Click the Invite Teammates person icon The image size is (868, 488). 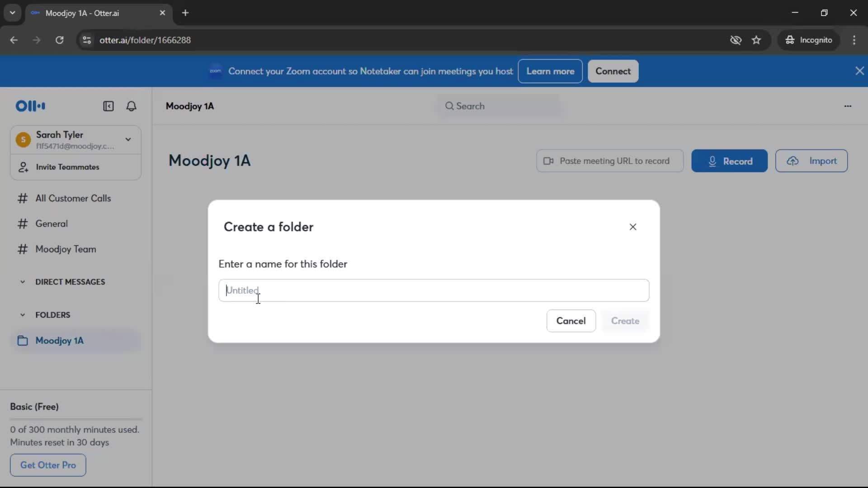pos(23,167)
